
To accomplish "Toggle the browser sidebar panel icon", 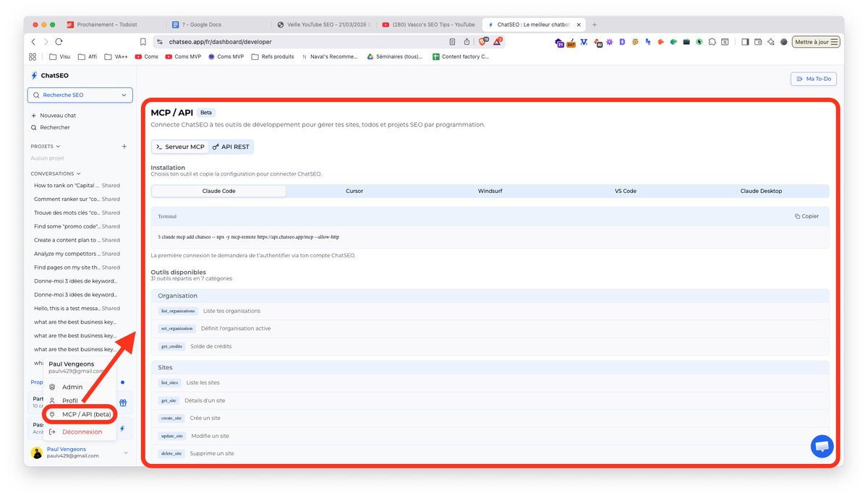I will 745,42.
